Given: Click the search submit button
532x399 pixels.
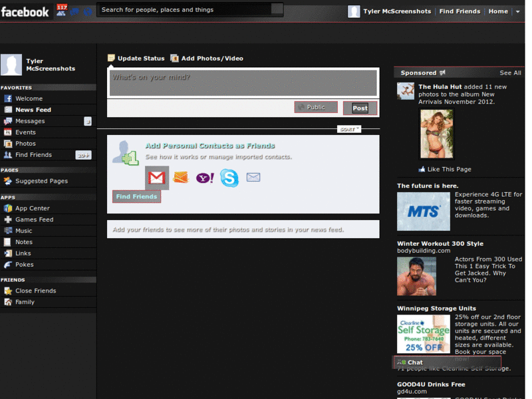Looking at the screenshot, I should (277, 9).
